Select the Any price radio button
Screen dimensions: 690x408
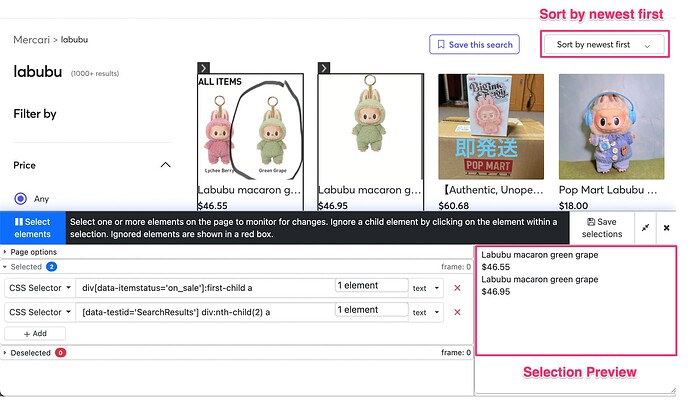(x=21, y=198)
